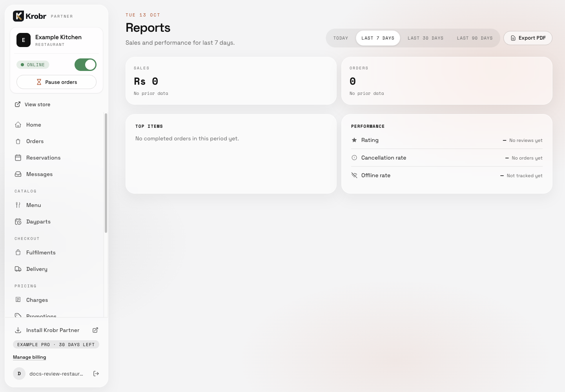This screenshot has width=565, height=392.
Task: Select the Last 90 Days range
Action: [x=475, y=38]
